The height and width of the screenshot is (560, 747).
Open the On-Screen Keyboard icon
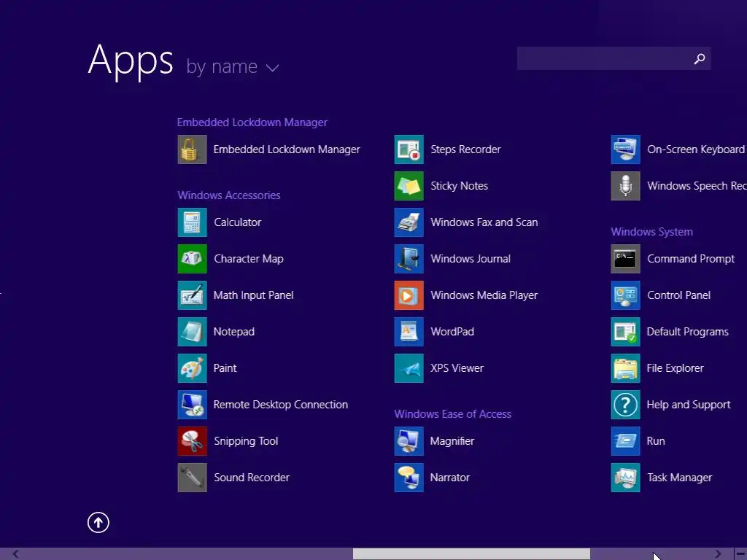[625, 149]
